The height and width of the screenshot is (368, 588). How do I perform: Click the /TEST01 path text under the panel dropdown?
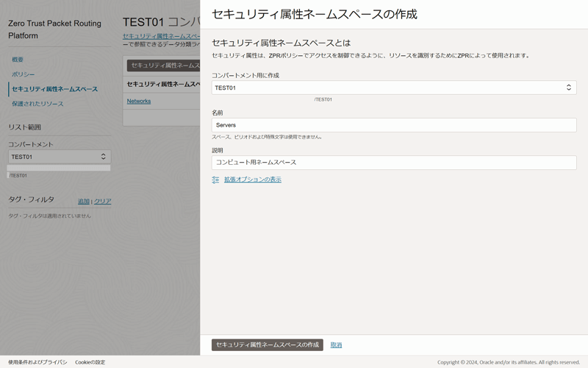(x=323, y=99)
